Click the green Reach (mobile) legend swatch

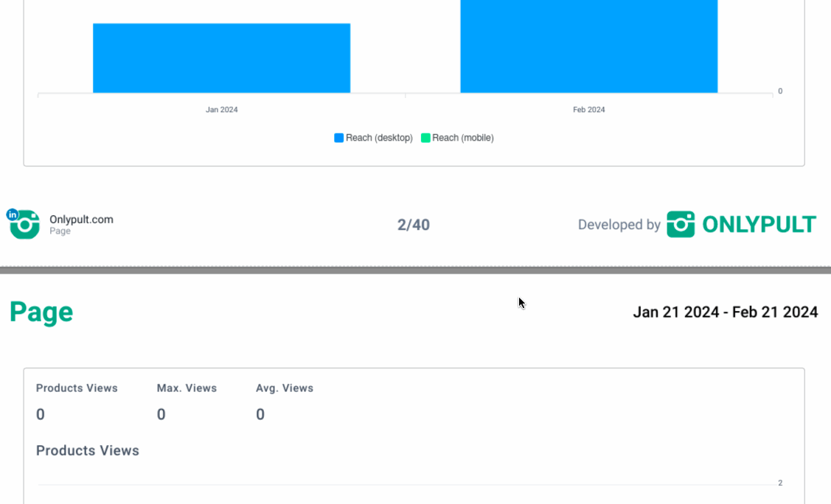(x=425, y=138)
